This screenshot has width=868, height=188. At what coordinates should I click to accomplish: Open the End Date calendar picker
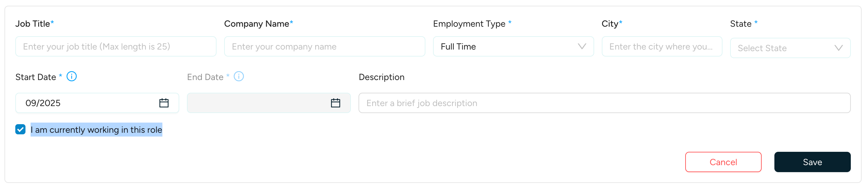[336, 103]
